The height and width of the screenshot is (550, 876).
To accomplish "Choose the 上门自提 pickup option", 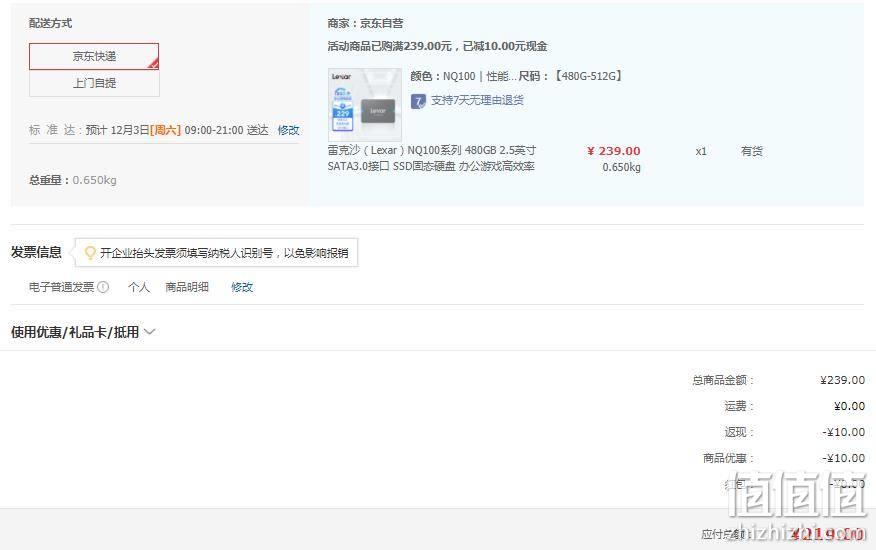I will point(94,83).
